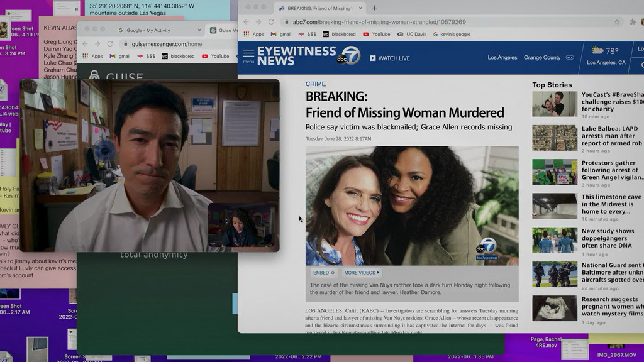Go back in the ABC7 browser window
The width and height of the screenshot is (644, 362).
(x=246, y=22)
